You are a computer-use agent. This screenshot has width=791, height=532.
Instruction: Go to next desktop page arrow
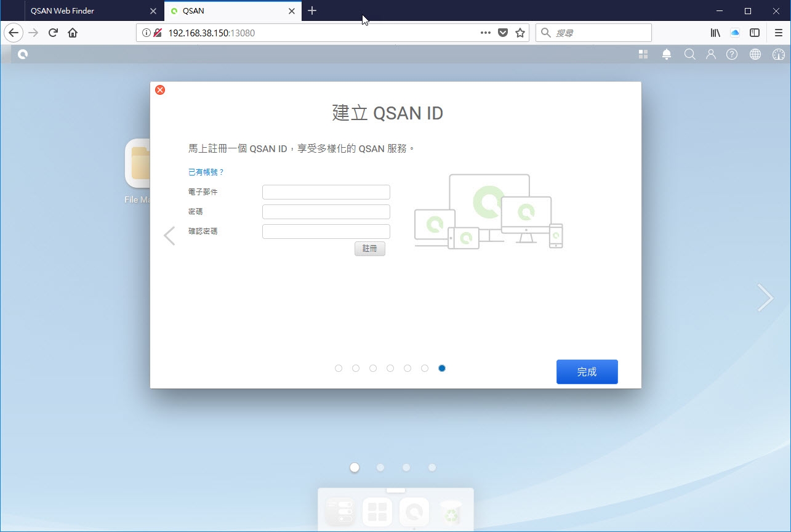[765, 297]
